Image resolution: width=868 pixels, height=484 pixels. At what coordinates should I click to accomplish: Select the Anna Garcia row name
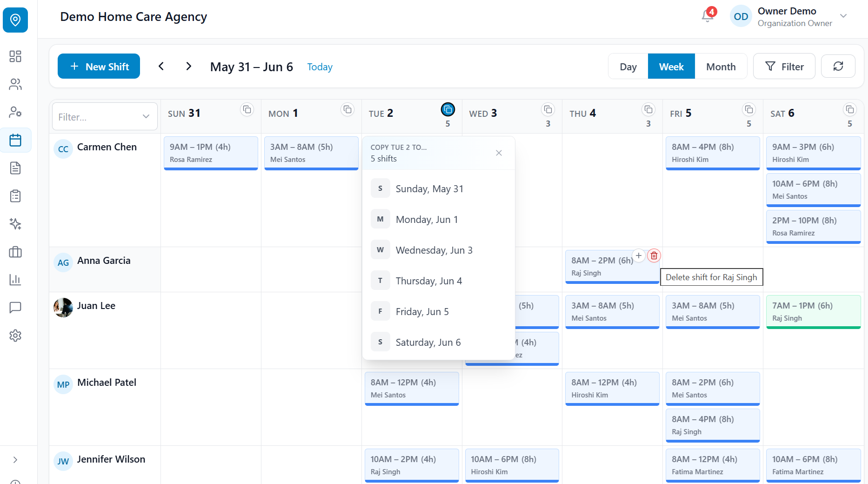[x=104, y=261]
